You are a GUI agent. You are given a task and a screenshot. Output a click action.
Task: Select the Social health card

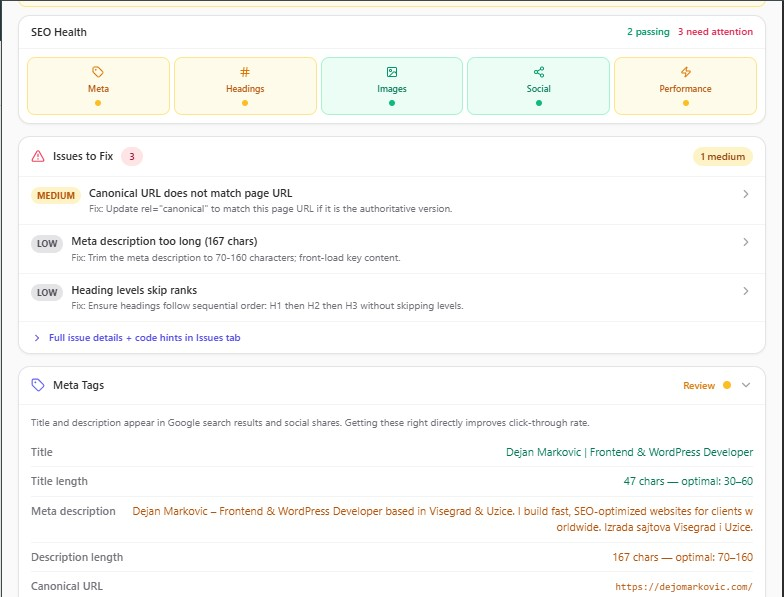pyautogui.click(x=538, y=86)
